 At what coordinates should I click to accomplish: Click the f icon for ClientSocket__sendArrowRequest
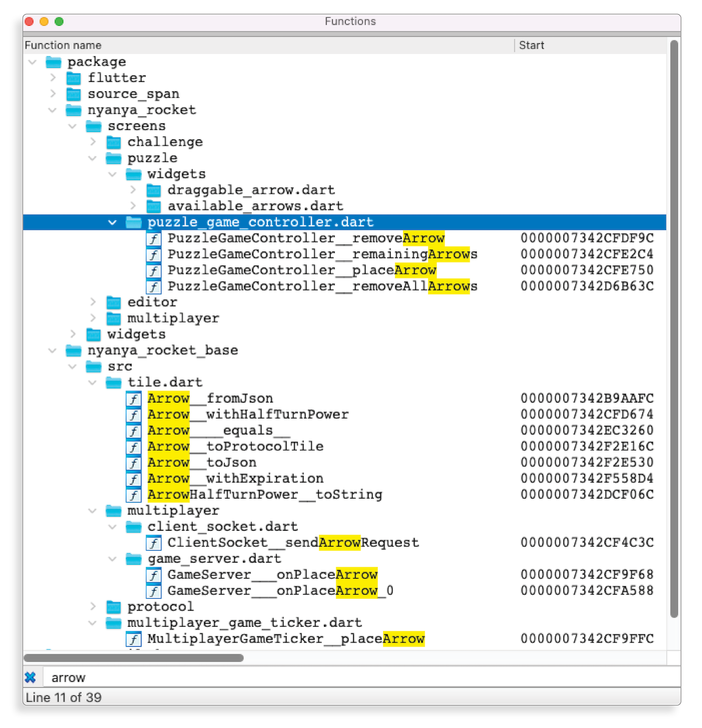click(153, 543)
